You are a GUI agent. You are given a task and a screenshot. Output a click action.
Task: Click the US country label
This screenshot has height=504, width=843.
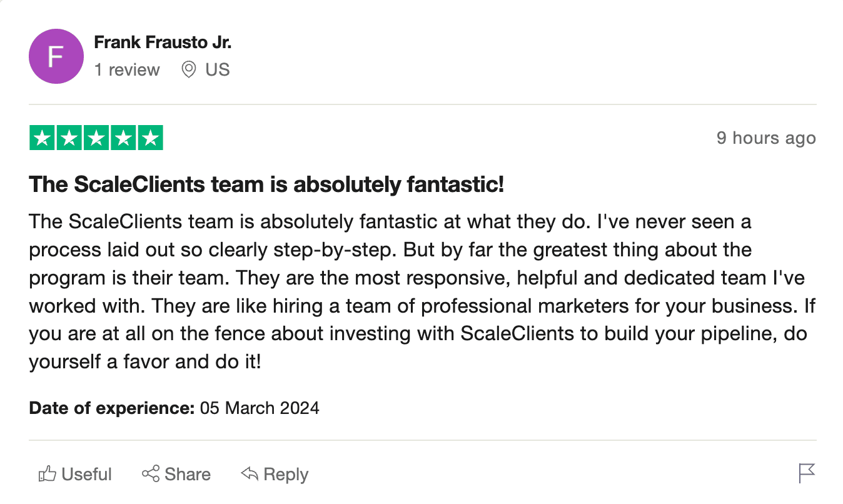pos(218,69)
